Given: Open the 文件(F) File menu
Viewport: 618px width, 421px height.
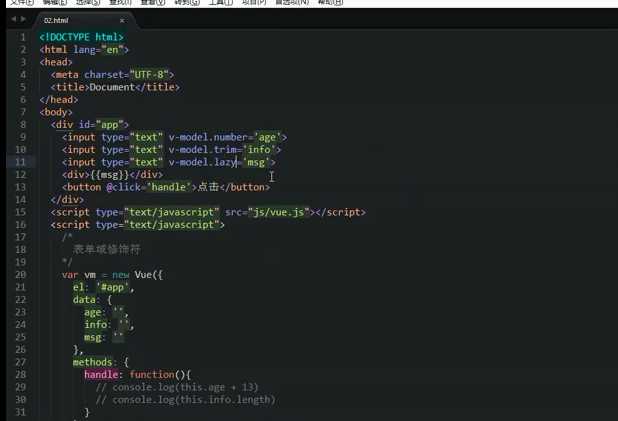Looking at the screenshot, I should 22,2.
